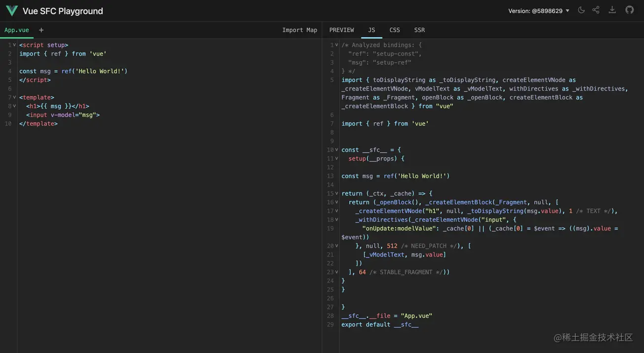This screenshot has height=353, width=644.
Task: Download project files icon
Action: 612,10
